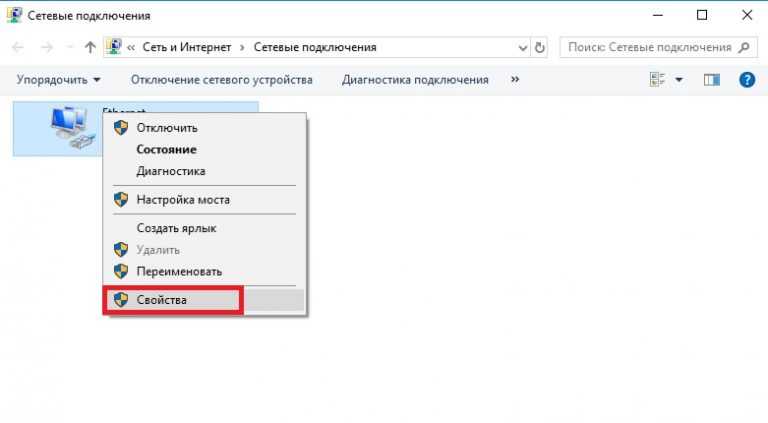Click the disabled Удалить menu entry
Viewport: 768px width, 423px height.
point(205,250)
